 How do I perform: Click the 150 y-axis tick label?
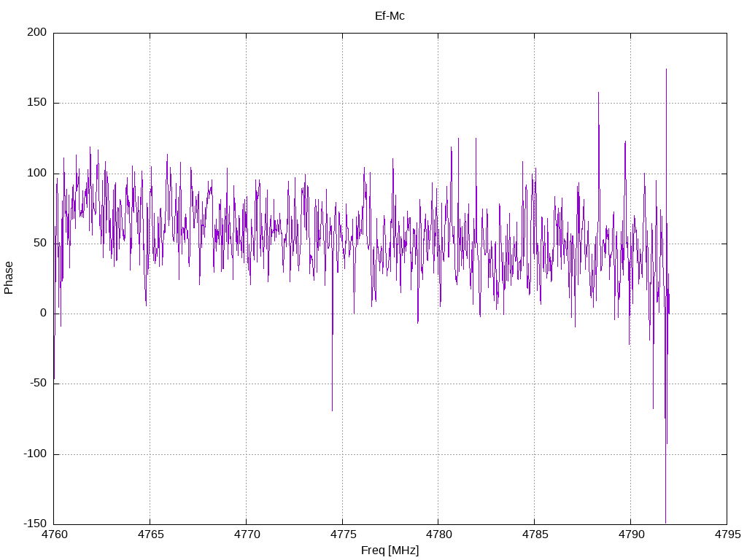37,102
